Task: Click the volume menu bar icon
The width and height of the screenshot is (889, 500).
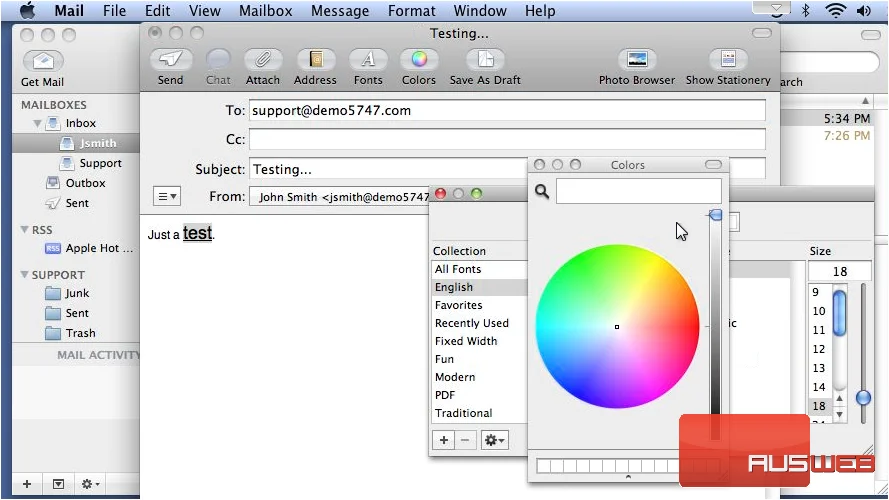Action: point(864,10)
